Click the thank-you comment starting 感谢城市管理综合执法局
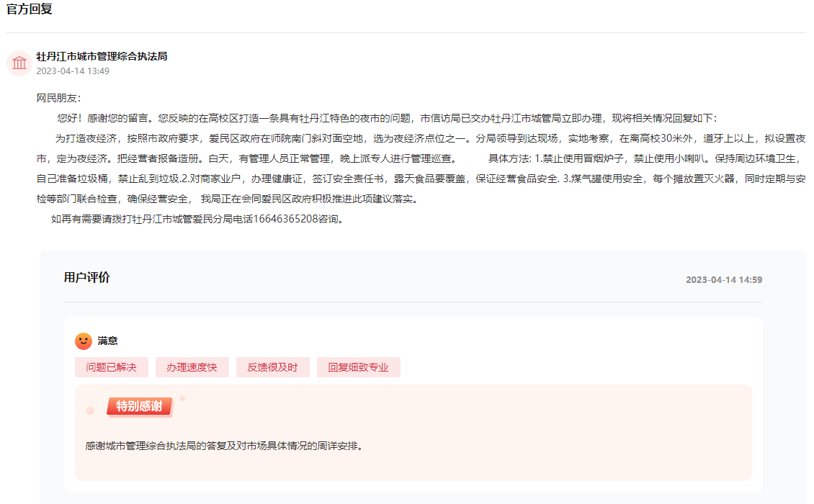Viewport: 814px width, 504px height. click(224, 446)
